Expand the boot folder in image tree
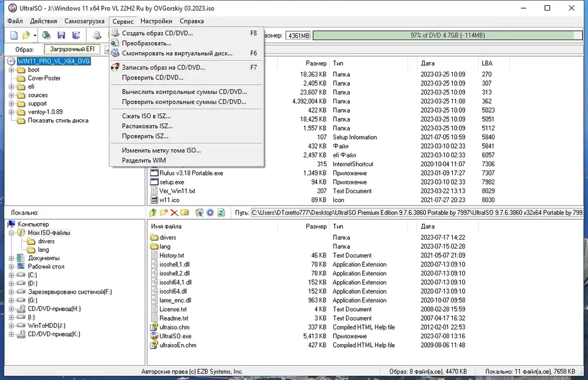Image resolution: width=588 pixels, height=380 pixels. (x=11, y=70)
